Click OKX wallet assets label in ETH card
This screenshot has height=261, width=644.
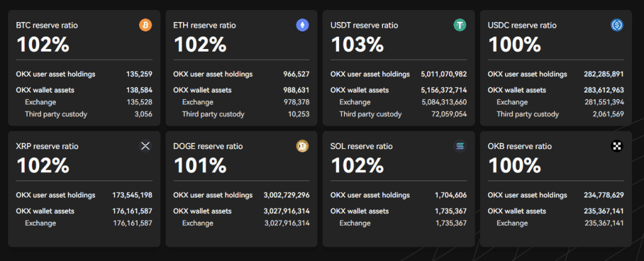203,90
